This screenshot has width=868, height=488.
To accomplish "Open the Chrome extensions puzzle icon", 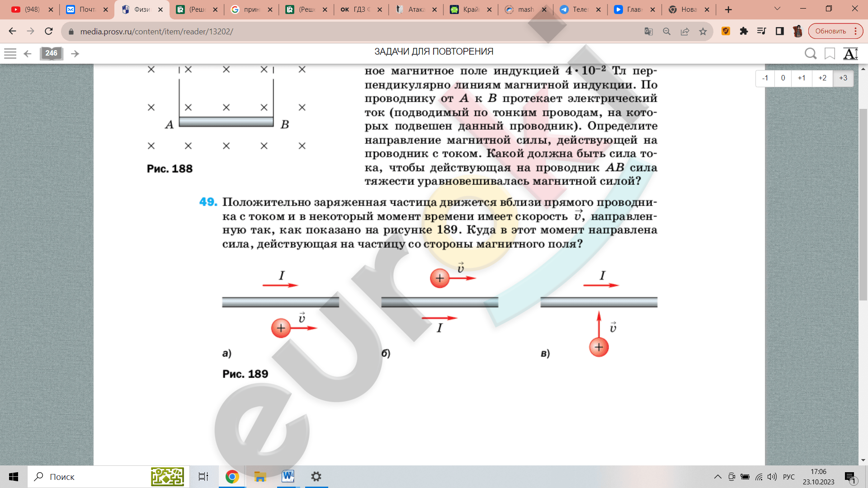I will [x=744, y=31].
